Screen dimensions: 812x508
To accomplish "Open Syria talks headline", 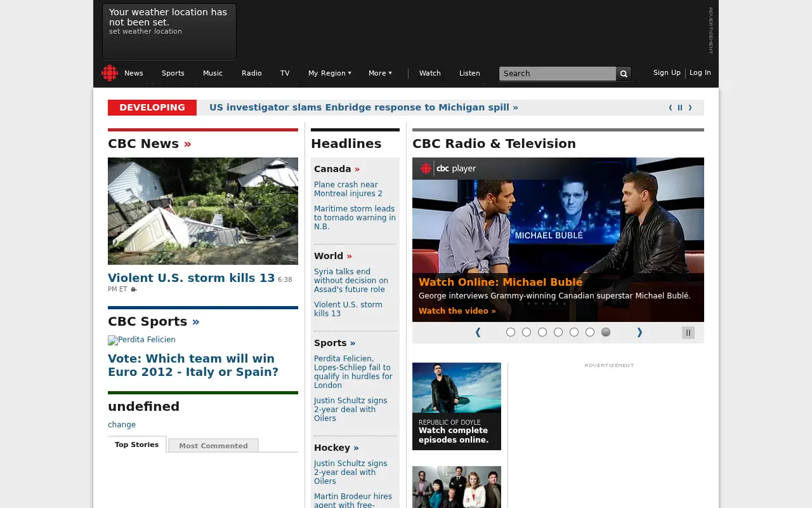I will point(351,281).
